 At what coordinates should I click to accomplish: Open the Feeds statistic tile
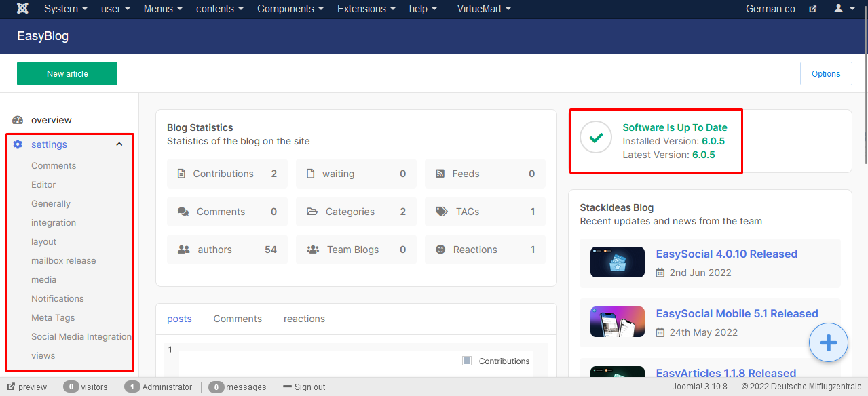(485, 174)
